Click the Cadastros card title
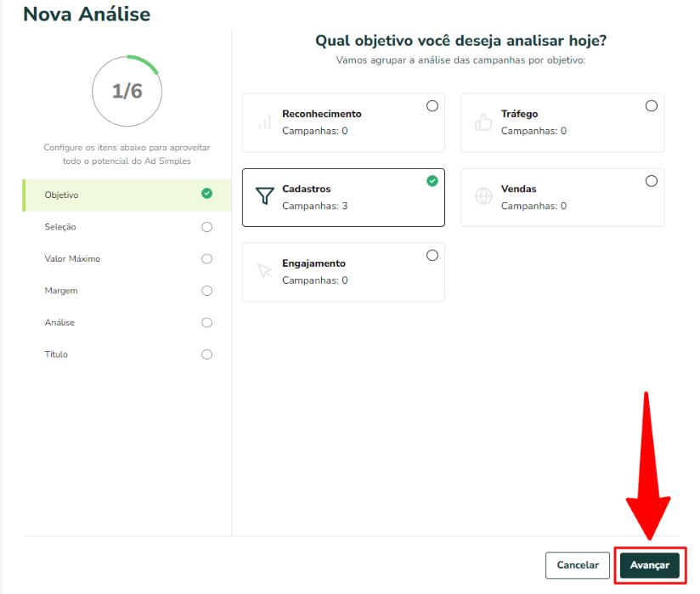This screenshot has width=700, height=594. coord(306,189)
